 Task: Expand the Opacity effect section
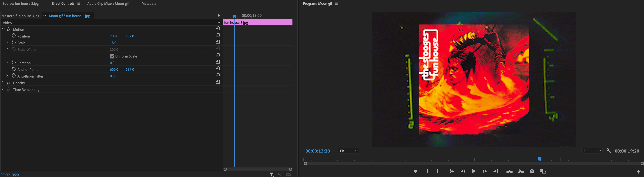click(3, 82)
